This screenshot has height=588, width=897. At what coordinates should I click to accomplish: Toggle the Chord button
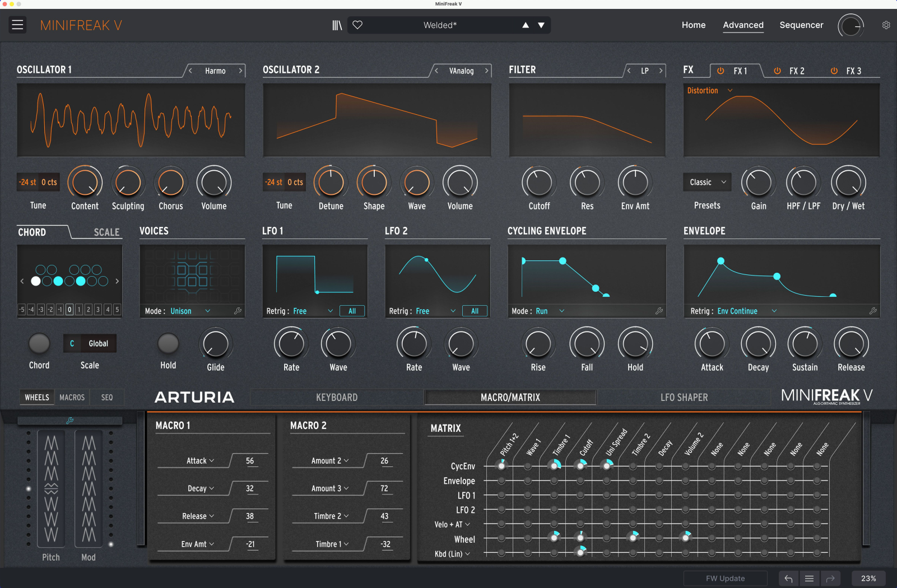[x=39, y=344]
